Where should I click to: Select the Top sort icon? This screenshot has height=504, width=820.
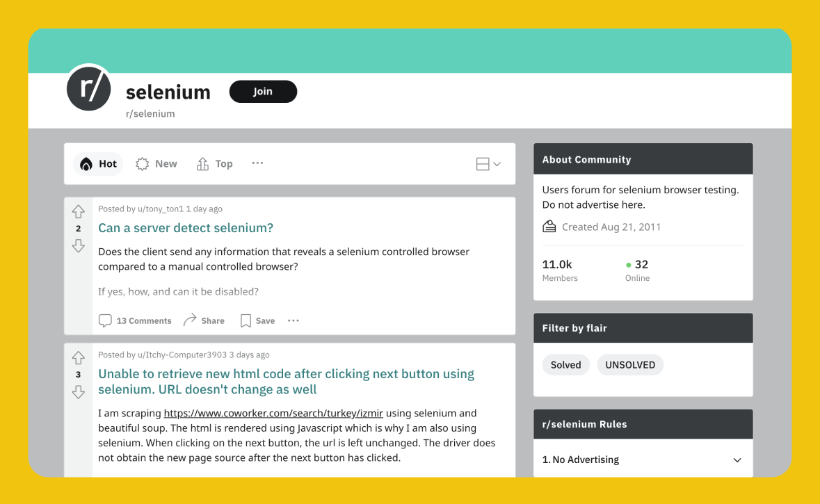201,162
